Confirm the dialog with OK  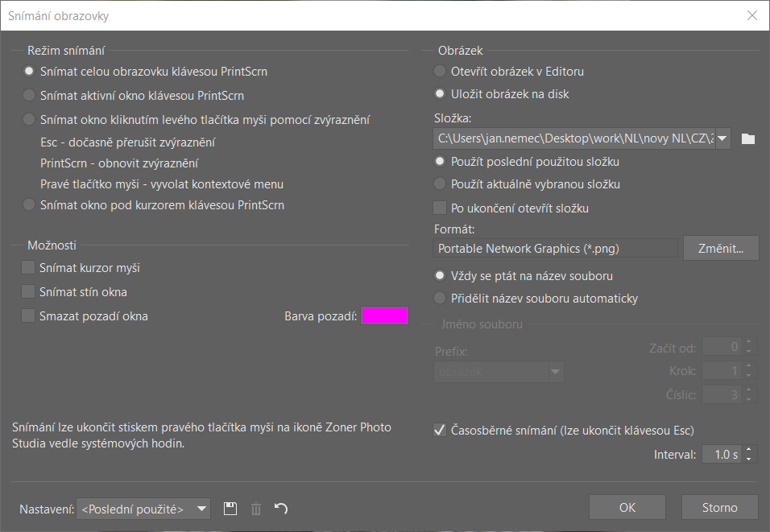click(627, 508)
